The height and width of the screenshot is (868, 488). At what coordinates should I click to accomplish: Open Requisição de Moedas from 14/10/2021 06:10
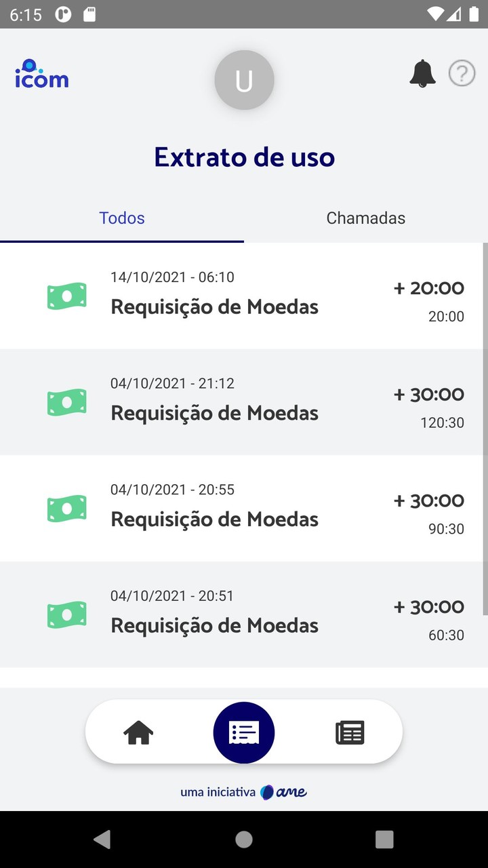(x=214, y=307)
